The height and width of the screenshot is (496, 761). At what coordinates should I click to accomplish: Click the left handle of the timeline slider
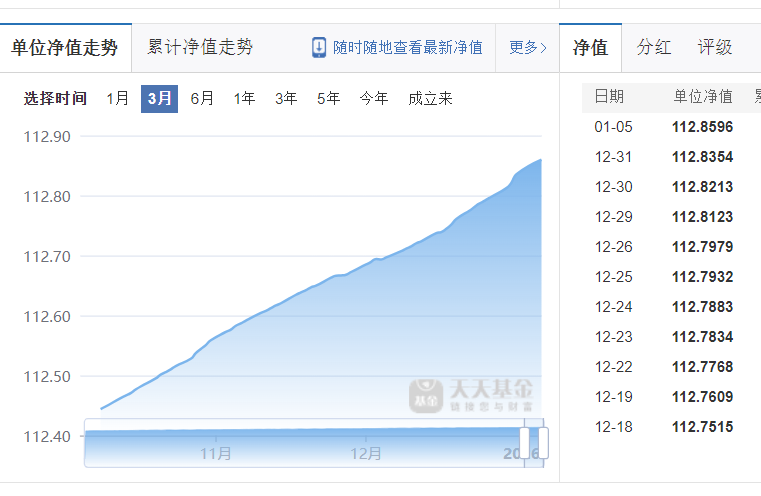click(525, 442)
